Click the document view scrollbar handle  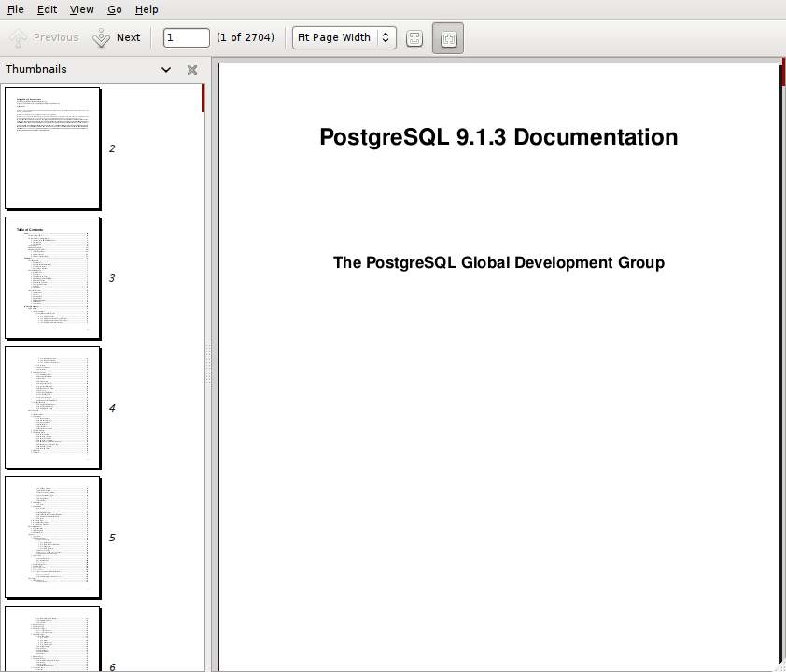tap(783, 72)
